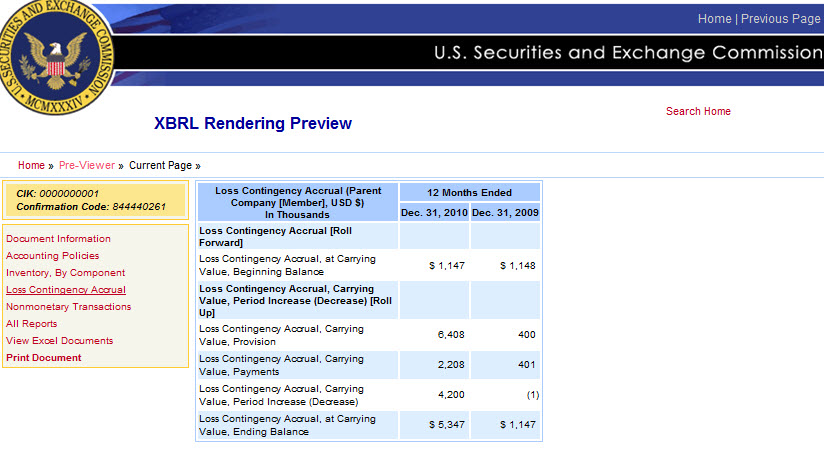Click provision value 400
This screenshot has height=463, width=824.
(527, 335)
